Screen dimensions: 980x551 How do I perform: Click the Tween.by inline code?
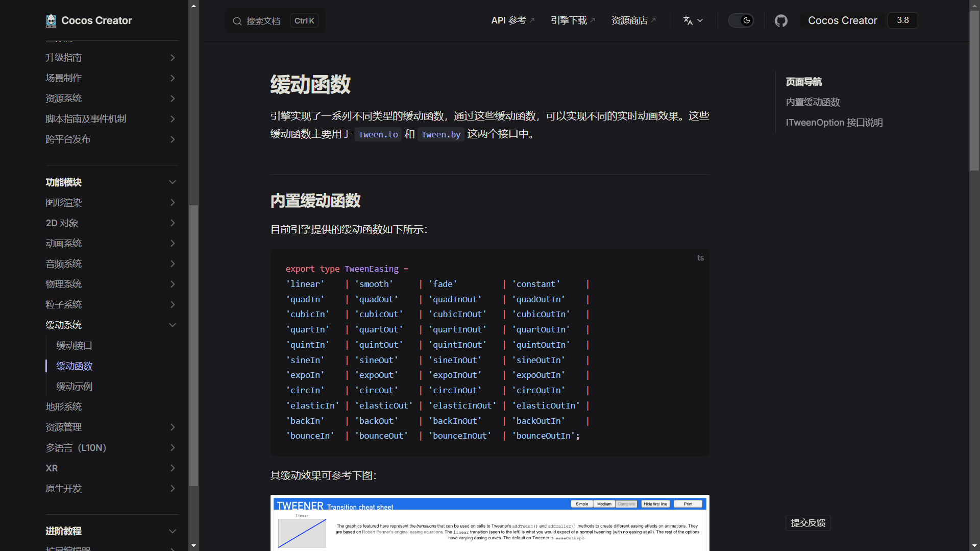coord(441,134)
